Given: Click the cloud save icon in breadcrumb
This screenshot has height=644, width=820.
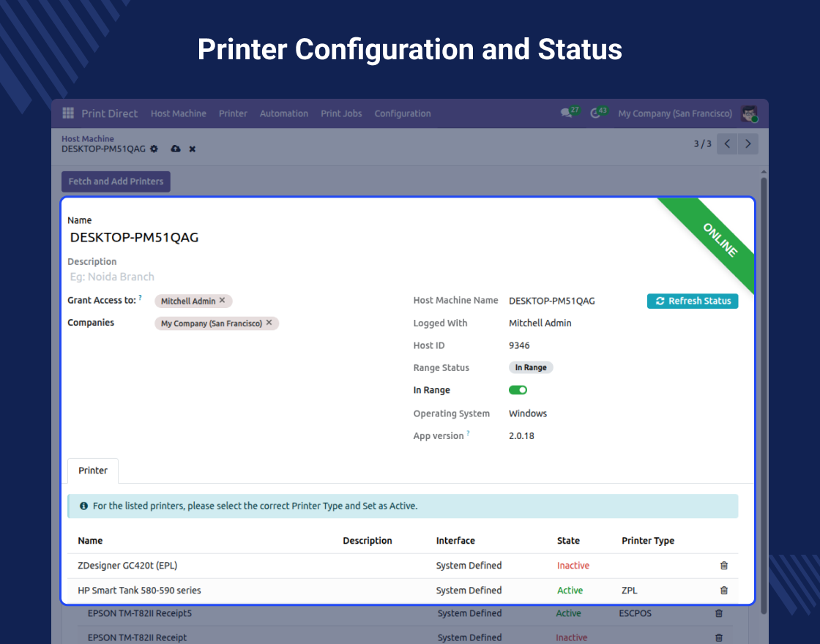Looking at the screenshot, I should coord(175,149).
